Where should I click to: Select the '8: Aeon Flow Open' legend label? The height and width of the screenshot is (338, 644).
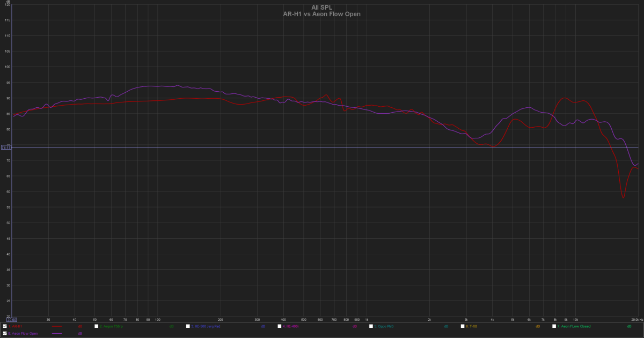pyautogui.click(x=23, y=333)
